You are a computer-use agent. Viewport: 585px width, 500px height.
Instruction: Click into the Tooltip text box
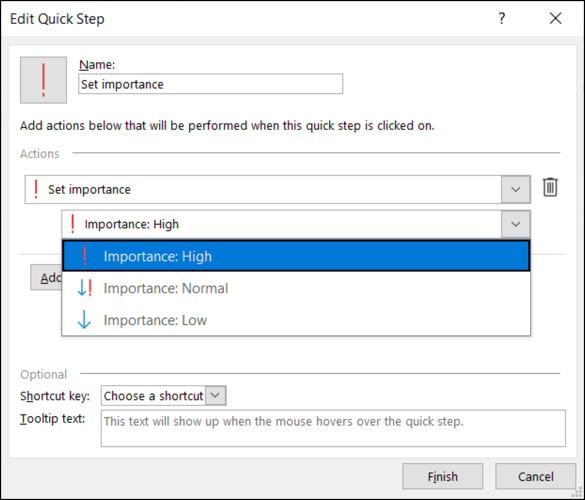[333, 428]
